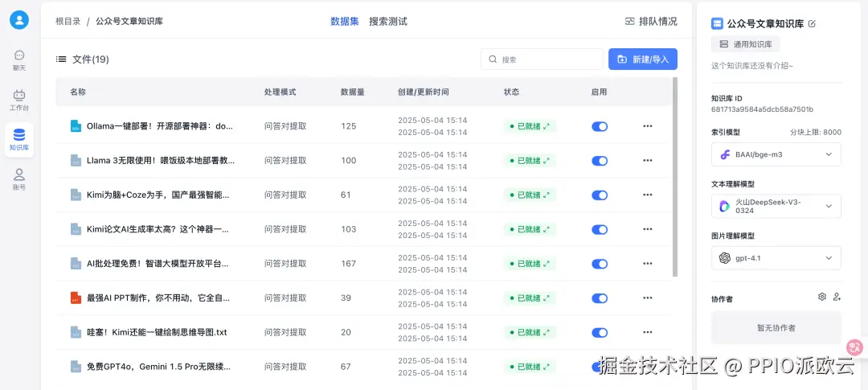The height and width of the screenshot is (390, 868).
Task: Click the 启用 column header
Action: pyautogui.click(x=599, y=92)
